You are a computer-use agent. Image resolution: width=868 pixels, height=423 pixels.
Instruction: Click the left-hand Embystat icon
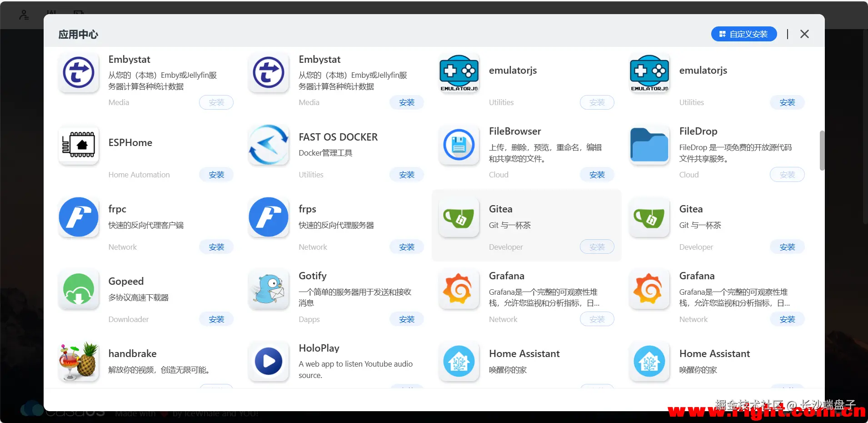(79, 72)
